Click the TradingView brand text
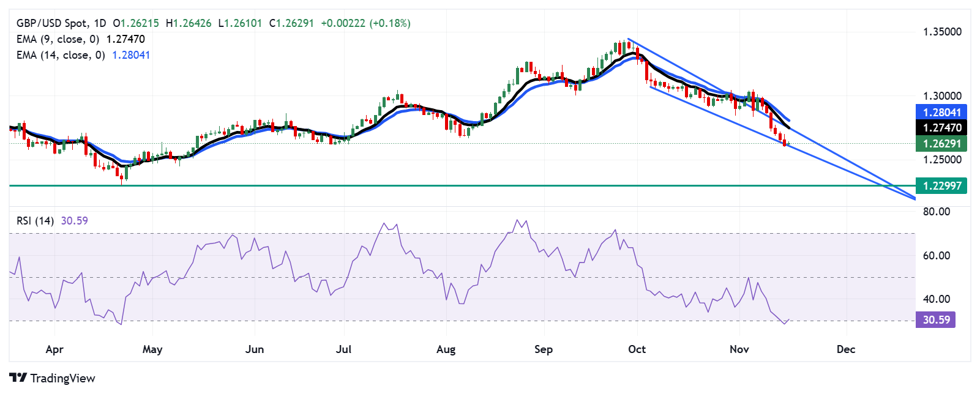 (62, 378)
